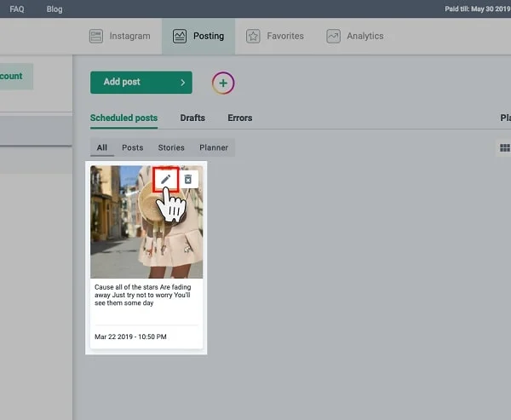Switch to the Scheduled posts tab
This screenshot has width=511, height=420.
coord(123,118)
